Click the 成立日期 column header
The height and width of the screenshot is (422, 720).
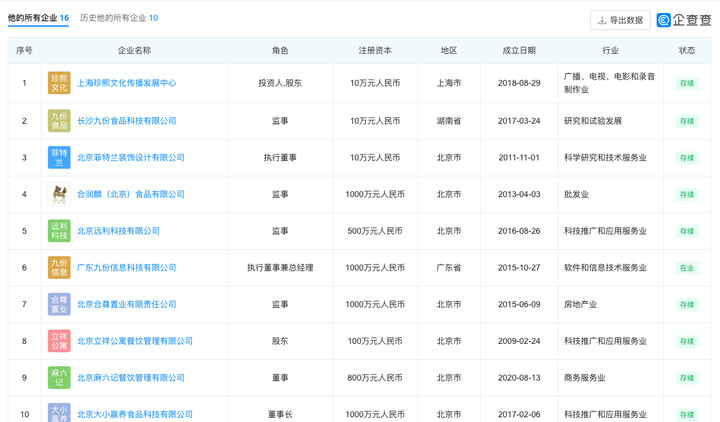(519, 51)
